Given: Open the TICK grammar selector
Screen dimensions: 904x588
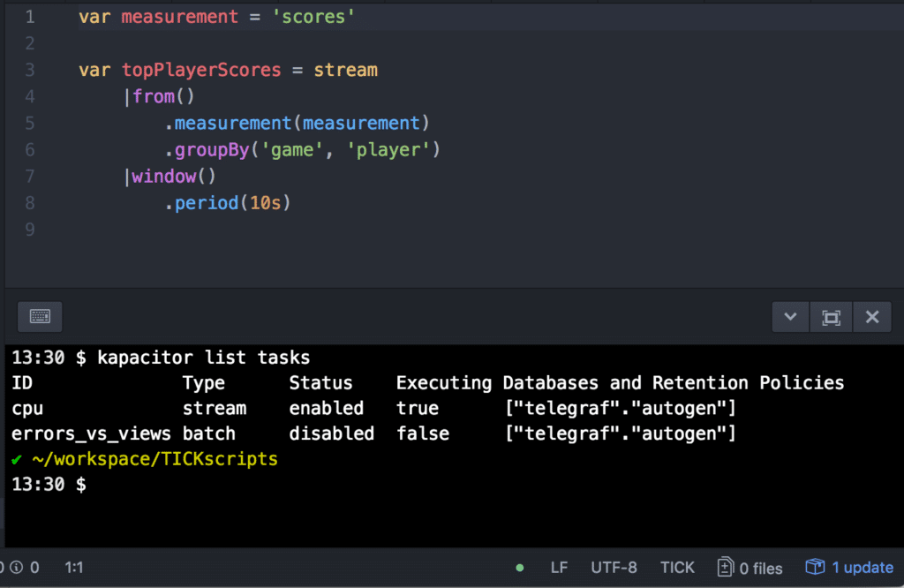Looking at the screenshot, I should click(677, 568).
